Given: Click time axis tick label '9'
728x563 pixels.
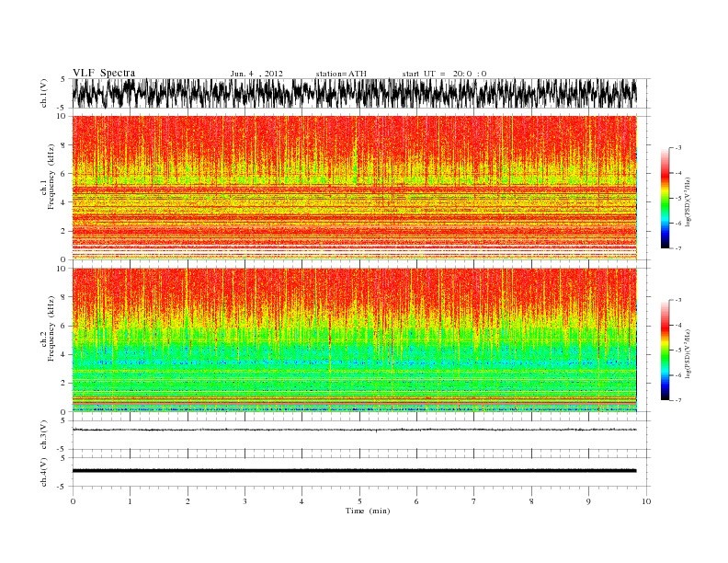Looking at the screenshot, I should (x=588, y=501).
